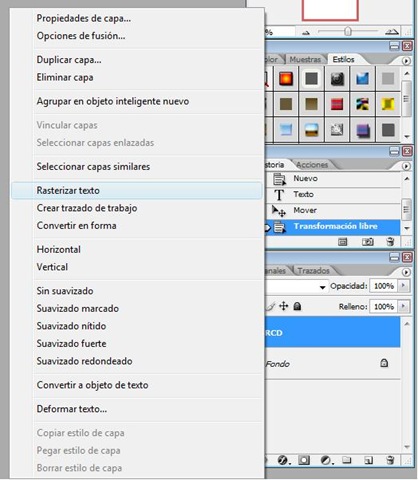Toggle lock position for the layer
Image resolution: width=418 pixels, height=480 pixels.
[284, 306]
